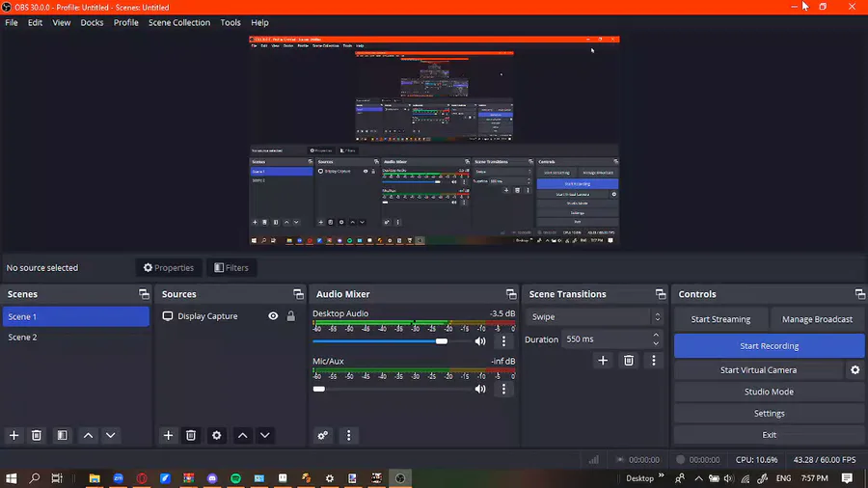
Task: Open File Explorer from the taskbar
Action: tap(95, 478)
